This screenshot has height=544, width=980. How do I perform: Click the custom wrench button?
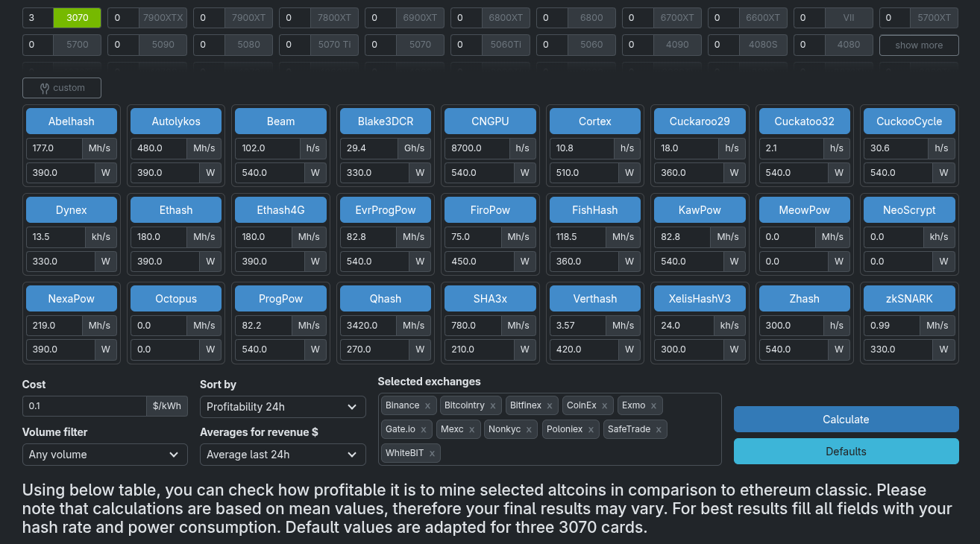point(62,88)
